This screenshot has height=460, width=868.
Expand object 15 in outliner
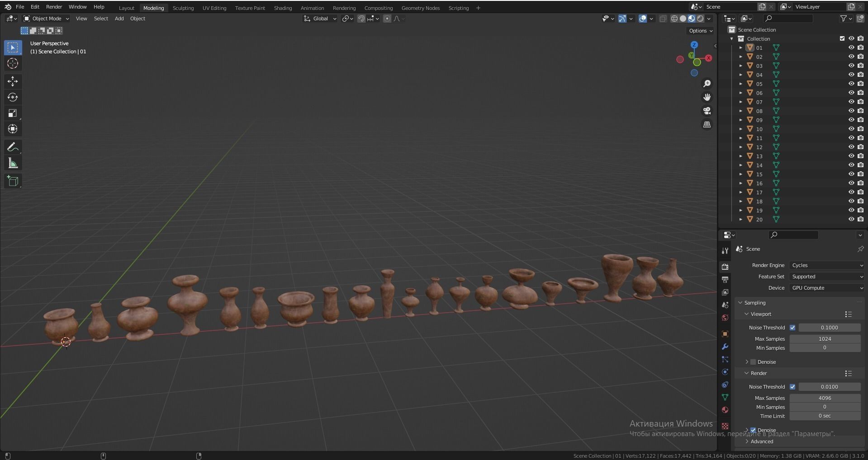(740, 174)
